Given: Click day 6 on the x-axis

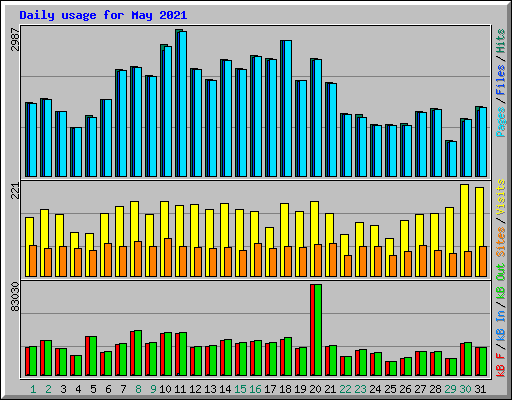Looking at the screenshot, I should tap(108, 389).
